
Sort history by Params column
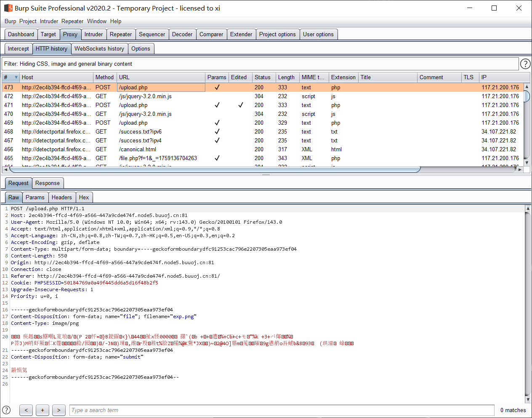[x=217, y=78]
